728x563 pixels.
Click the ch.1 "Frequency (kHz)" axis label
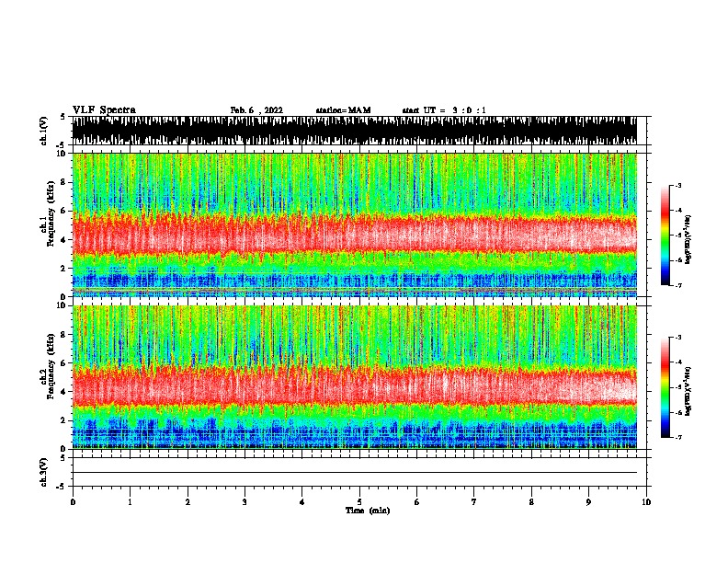tap(51, 214)
